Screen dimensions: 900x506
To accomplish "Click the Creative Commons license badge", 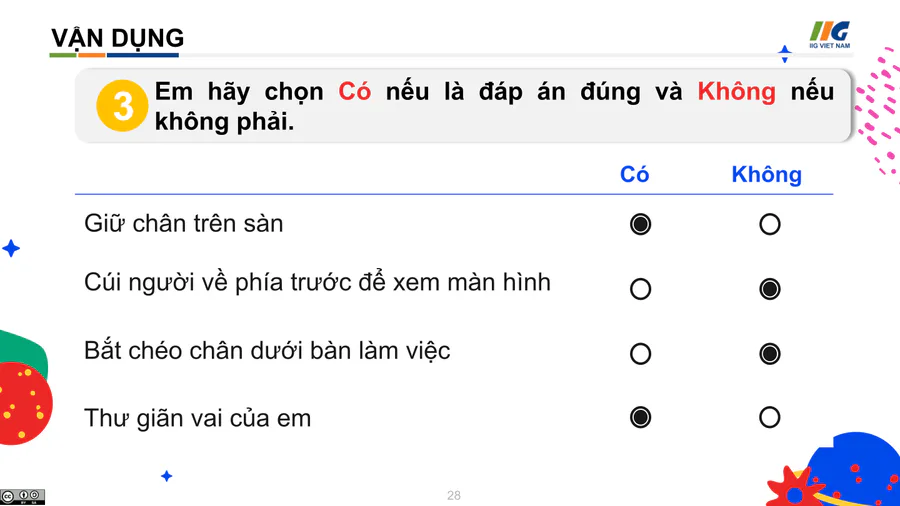I will [22, 496].
